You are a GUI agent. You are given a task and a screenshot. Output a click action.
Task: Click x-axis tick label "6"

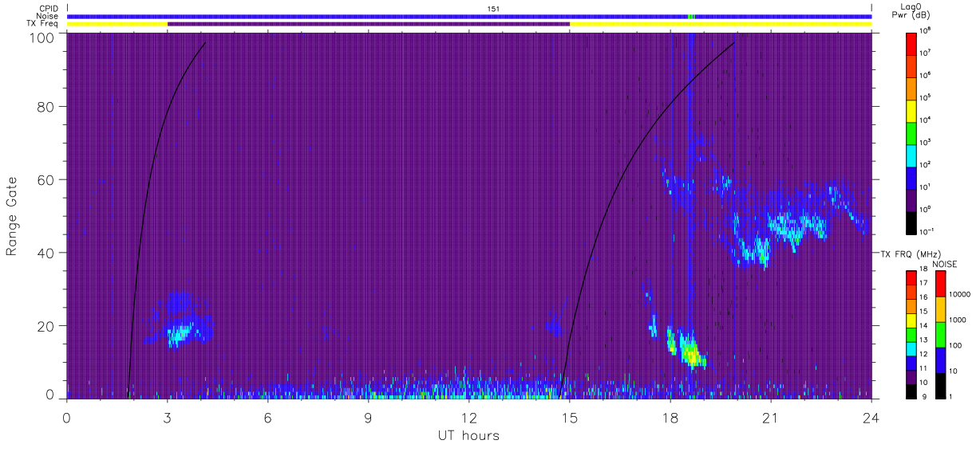[x=268, y=417]
